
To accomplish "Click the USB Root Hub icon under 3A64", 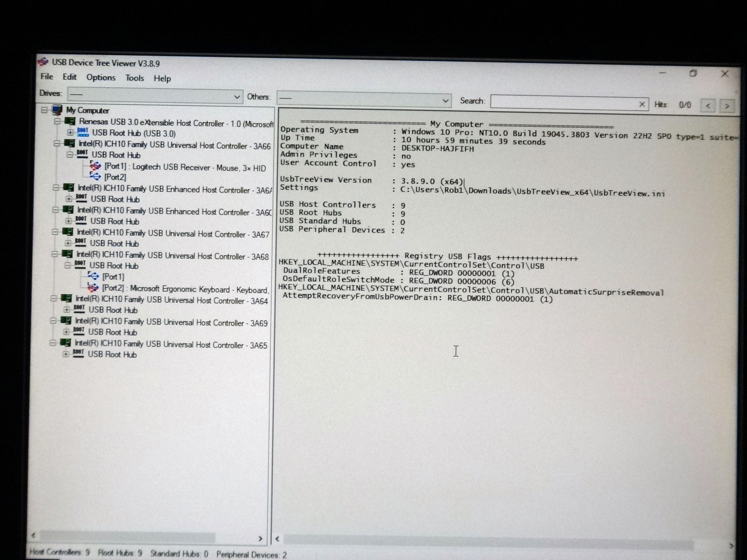I will pyautogui.click(x=79, y=309).
